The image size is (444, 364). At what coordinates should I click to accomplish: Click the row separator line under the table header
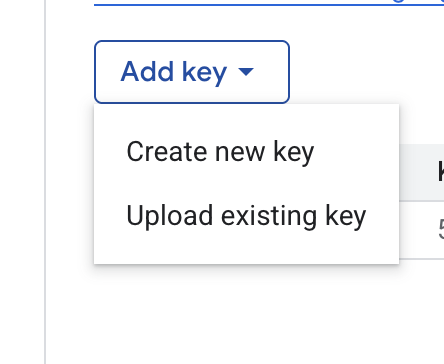[422, 201]
